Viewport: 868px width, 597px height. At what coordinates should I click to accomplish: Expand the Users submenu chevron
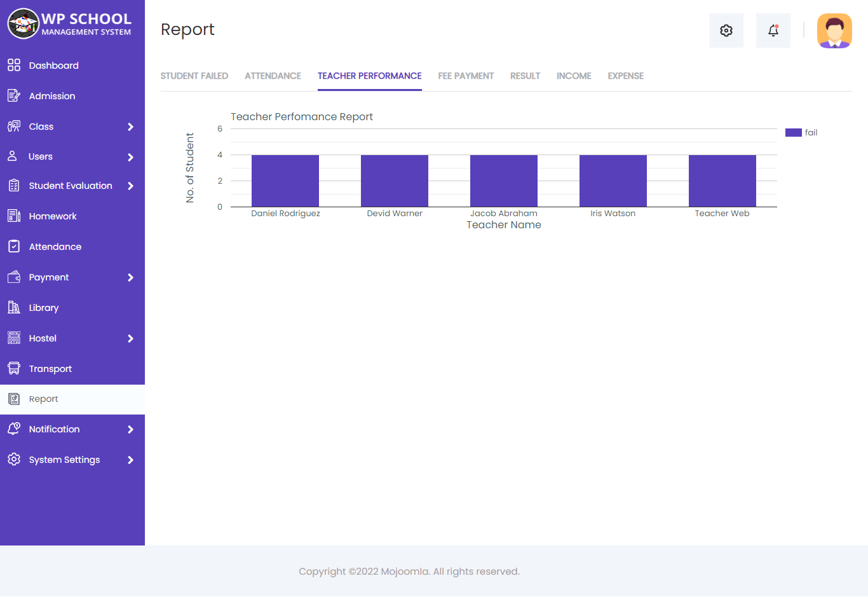click(x=130, y=157)
